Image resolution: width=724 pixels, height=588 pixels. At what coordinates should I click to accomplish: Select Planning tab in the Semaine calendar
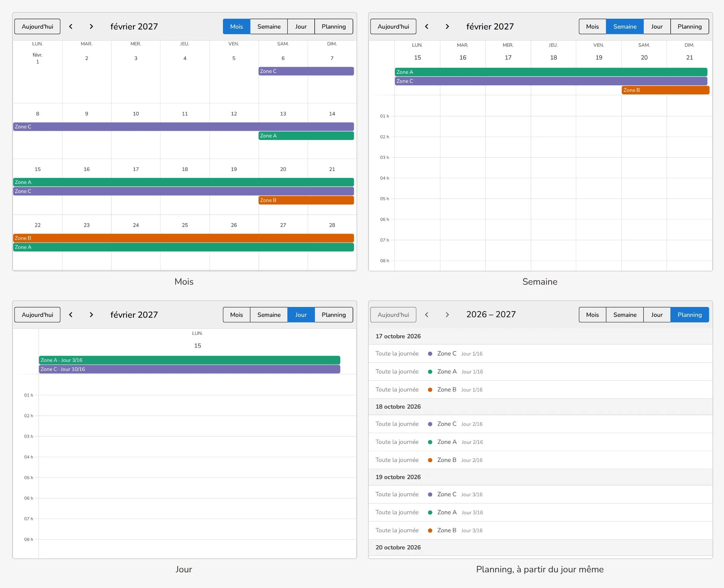pyautogui.click(x=689, y=27)
